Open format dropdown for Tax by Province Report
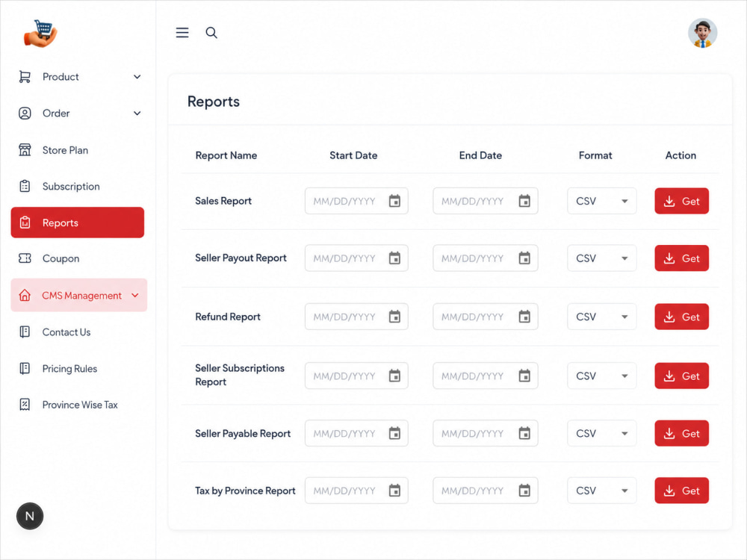The height and width of the screenshot is (560, 747). pos(601,491)
